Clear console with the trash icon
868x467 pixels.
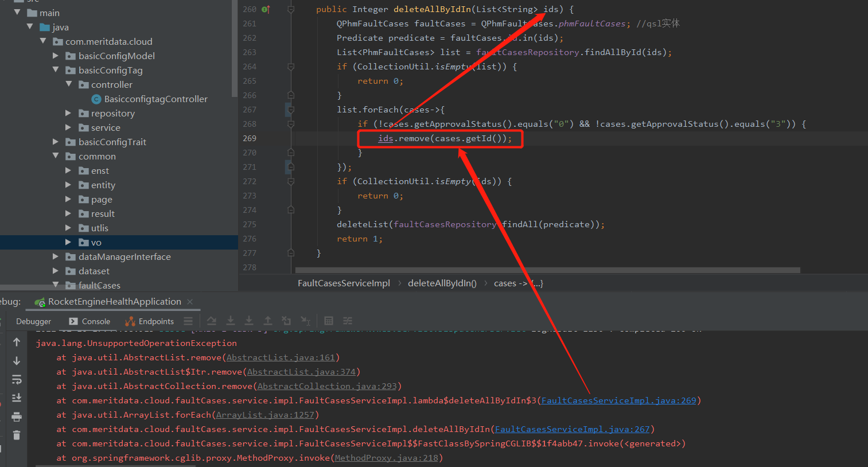[x=17, y=435]
